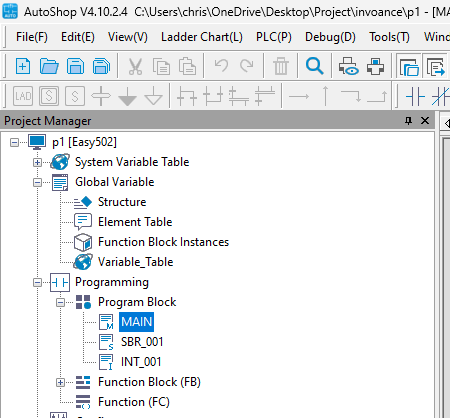The height and width of the screenshot is (418, 450).
Task: Click the hollow down arrow toolbar icon
Action: coord(154,96)
